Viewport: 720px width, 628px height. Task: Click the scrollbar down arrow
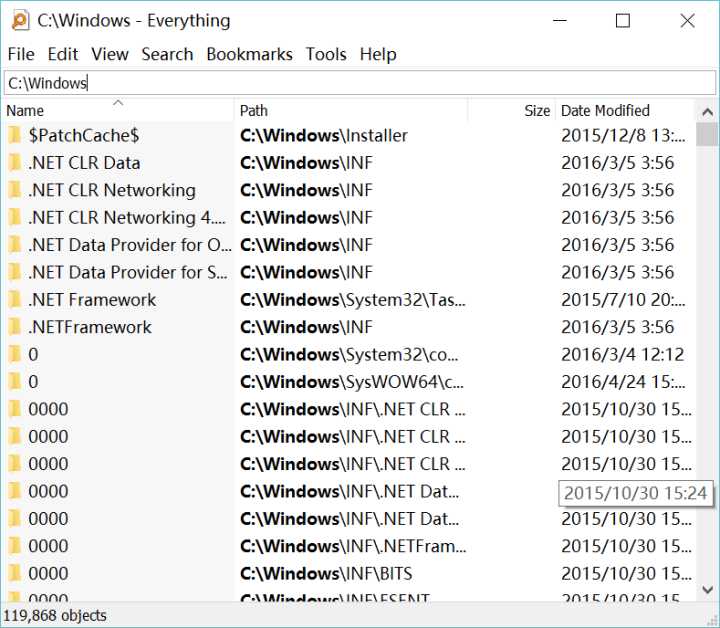point(708,589)
